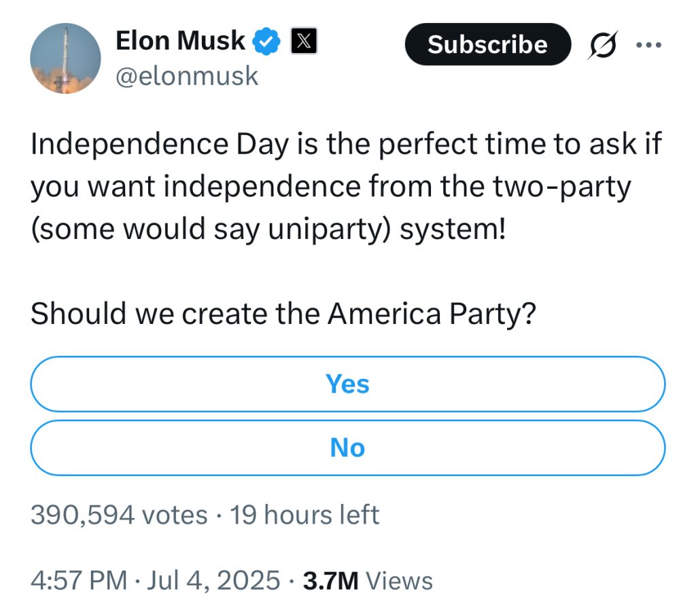
Task: Click the 3.7M Views counter
Action: (x=368, y=581)
